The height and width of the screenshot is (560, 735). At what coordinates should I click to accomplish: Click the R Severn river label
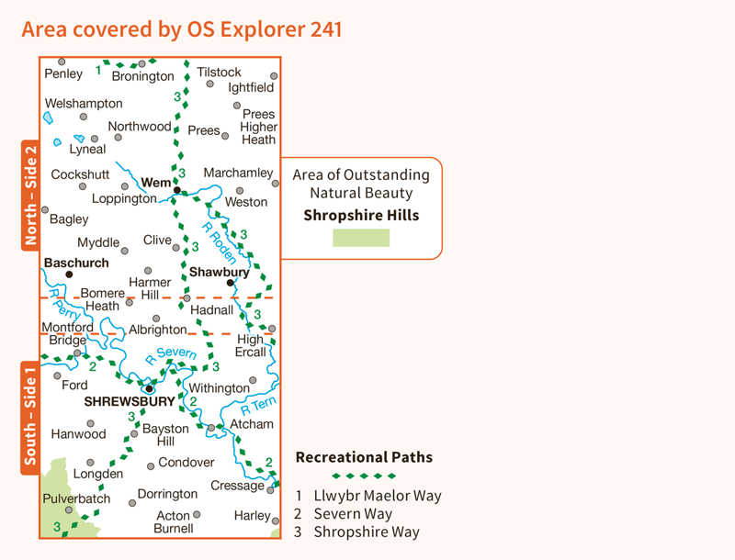172,352
